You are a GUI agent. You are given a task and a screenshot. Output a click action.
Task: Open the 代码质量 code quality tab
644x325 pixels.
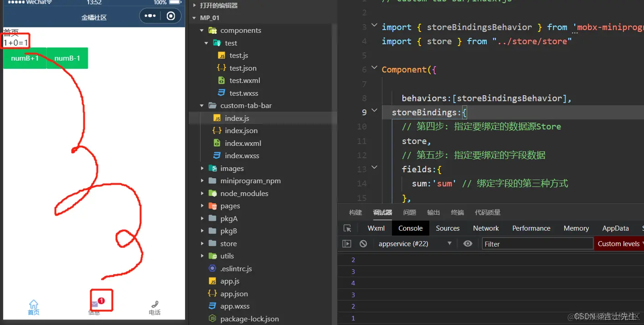[x=488, y=212]
